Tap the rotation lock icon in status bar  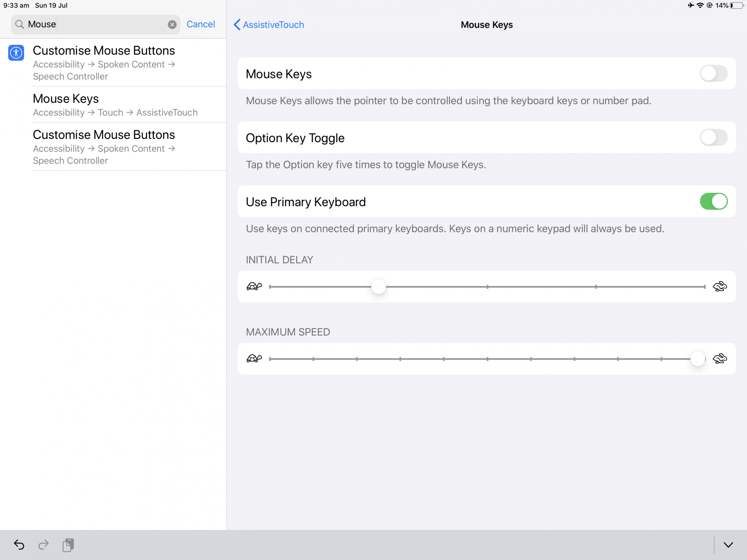[x=710, y=5]
